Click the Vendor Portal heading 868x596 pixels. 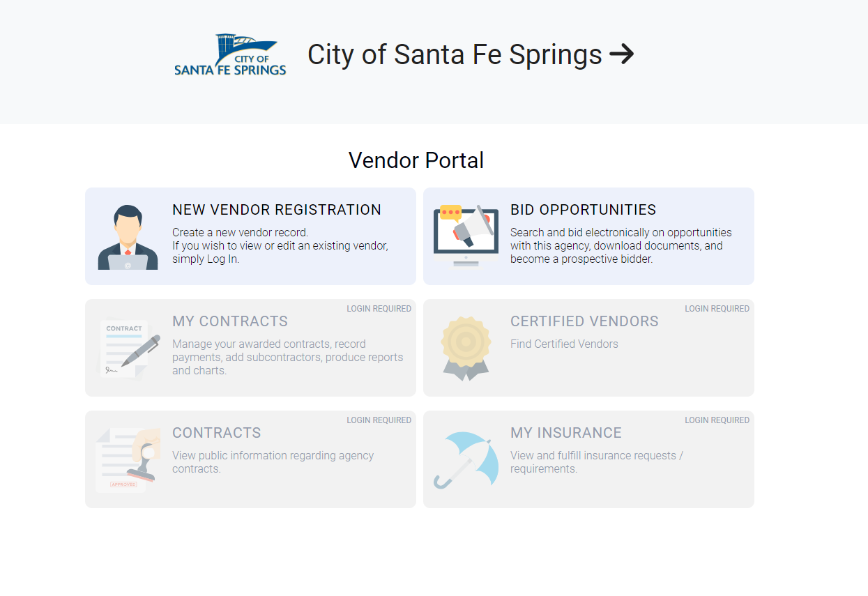[x=416, y=160]
